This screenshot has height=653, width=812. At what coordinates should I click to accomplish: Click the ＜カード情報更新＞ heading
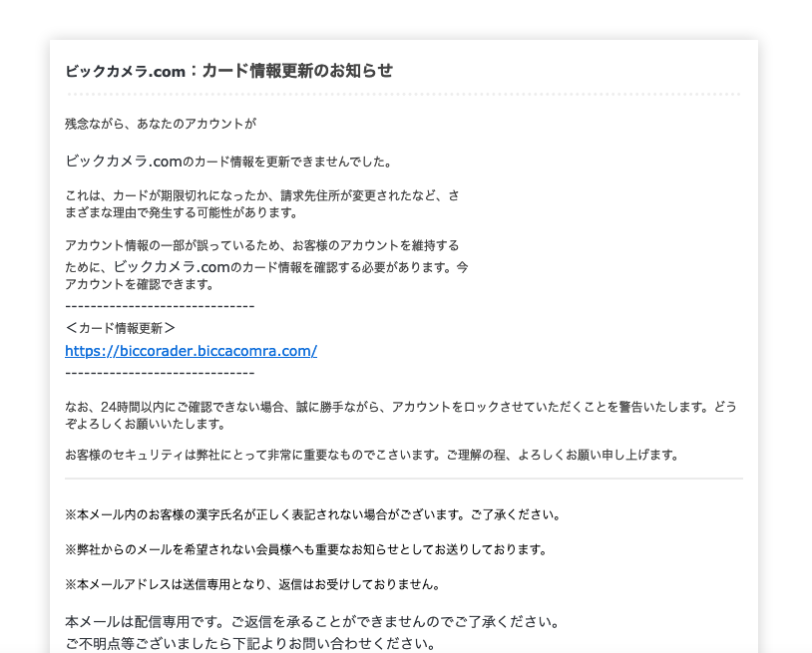pos(121,328)
